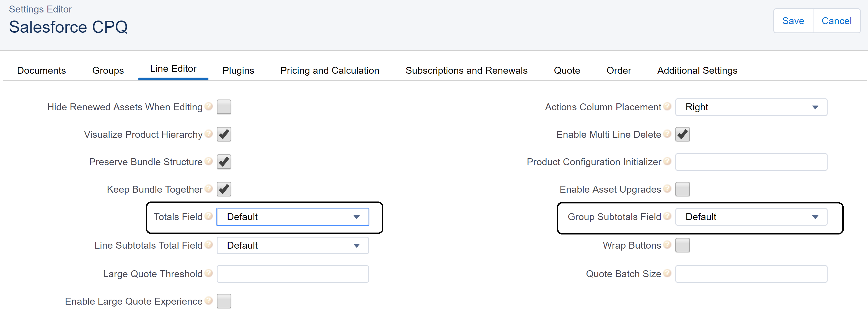Open Line Subtotals Total Field dropdown

click(x=293, y=245)
